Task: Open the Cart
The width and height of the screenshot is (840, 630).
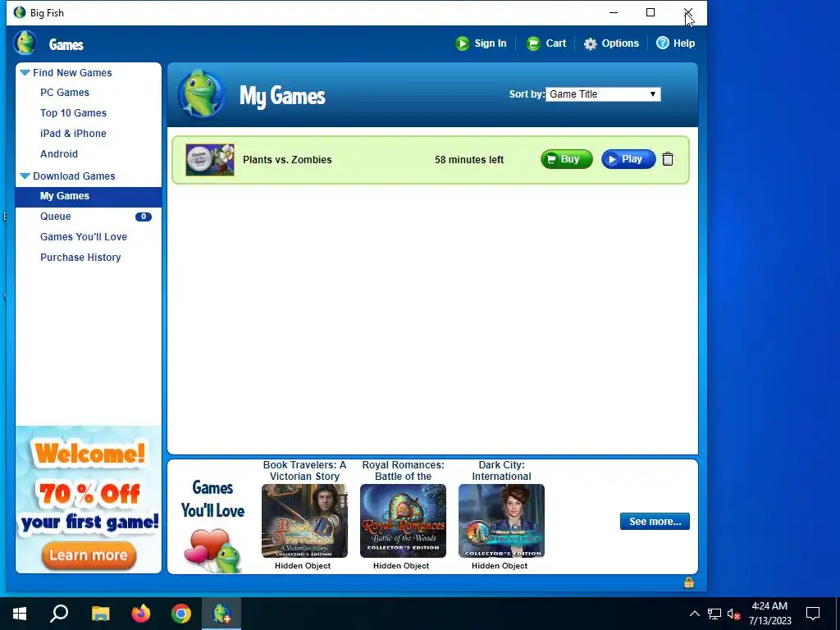Action: (x=546, y=43)
